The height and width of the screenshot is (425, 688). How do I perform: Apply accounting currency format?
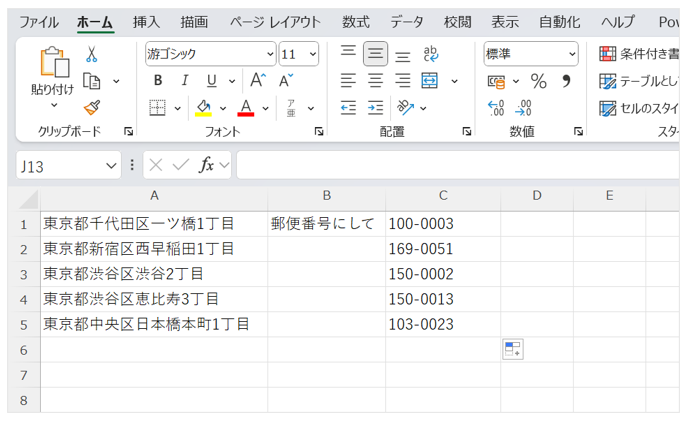click(x=496, y=81)
